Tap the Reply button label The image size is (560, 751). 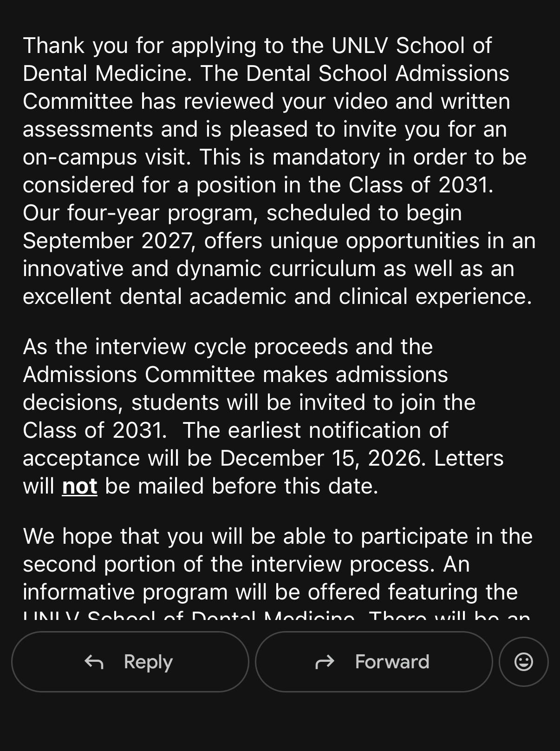[x=148, y=661]
